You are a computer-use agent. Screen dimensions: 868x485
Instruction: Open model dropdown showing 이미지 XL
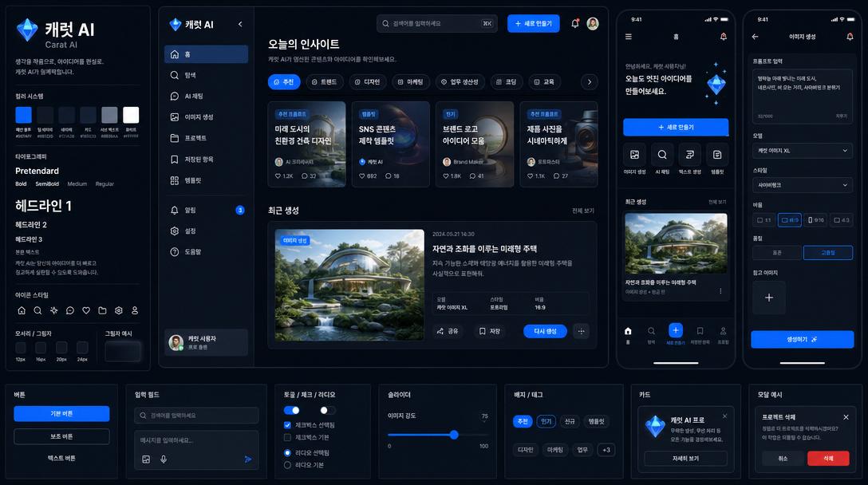tap(802, 151)
